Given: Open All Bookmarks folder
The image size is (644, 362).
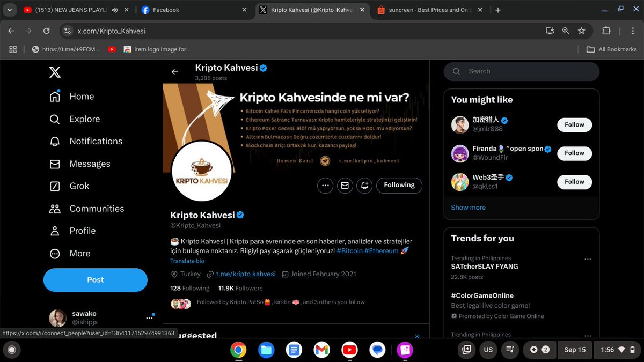Looking at the screenshot, I should [612, 49].
